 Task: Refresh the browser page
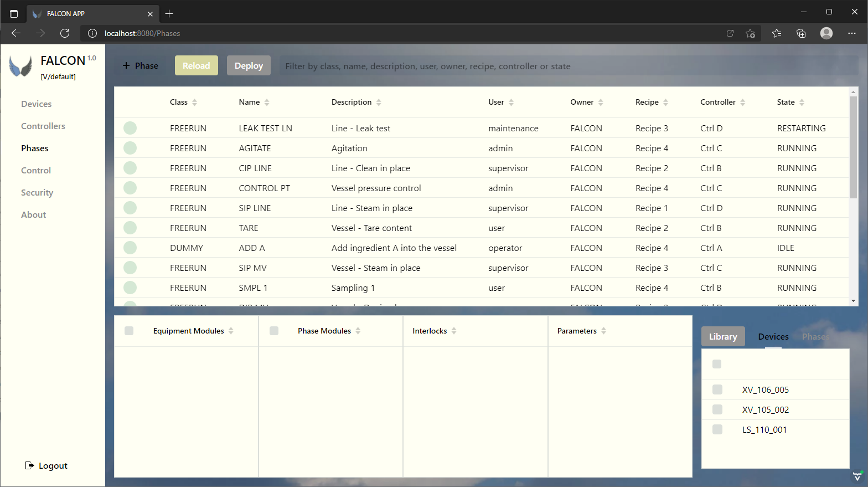click(x=65, y=33)
